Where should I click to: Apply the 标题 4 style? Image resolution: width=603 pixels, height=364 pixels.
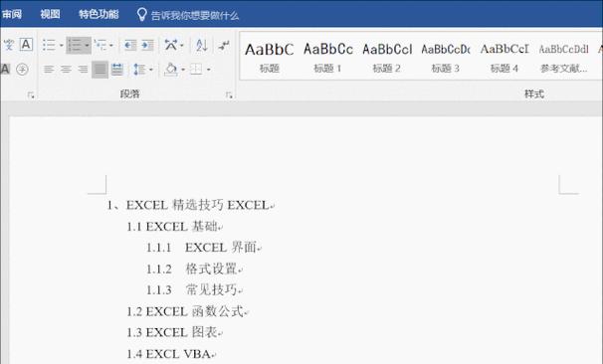pos(504,58)
